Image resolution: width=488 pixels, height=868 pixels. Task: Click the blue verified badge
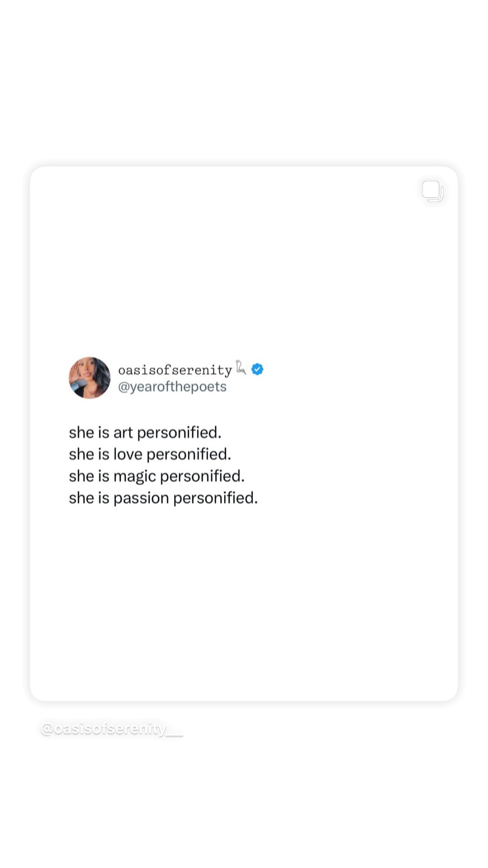pos(257,369)
